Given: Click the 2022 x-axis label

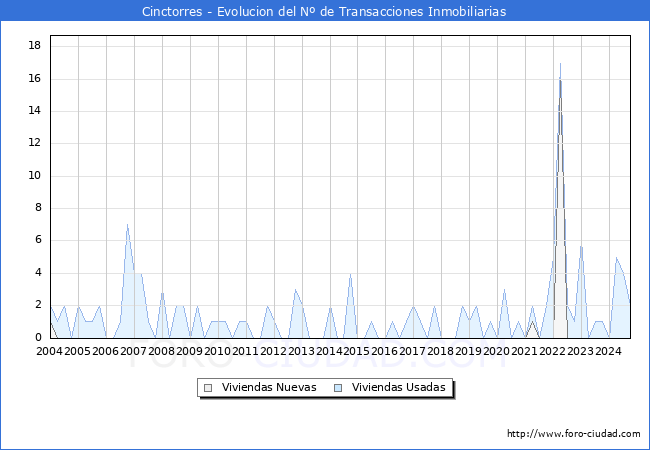Looking at the screenshot, I should 552,351.
